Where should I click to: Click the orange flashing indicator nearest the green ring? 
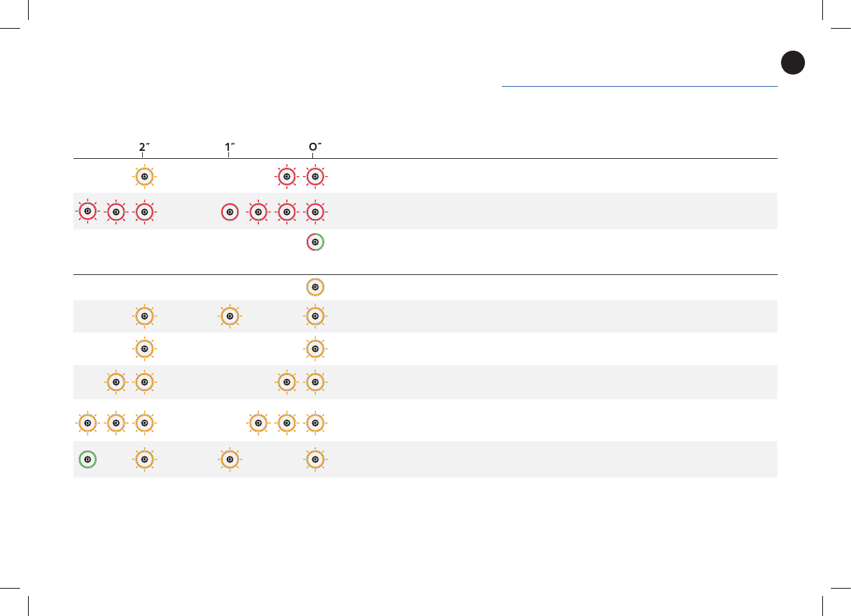(x=144, y=459)
